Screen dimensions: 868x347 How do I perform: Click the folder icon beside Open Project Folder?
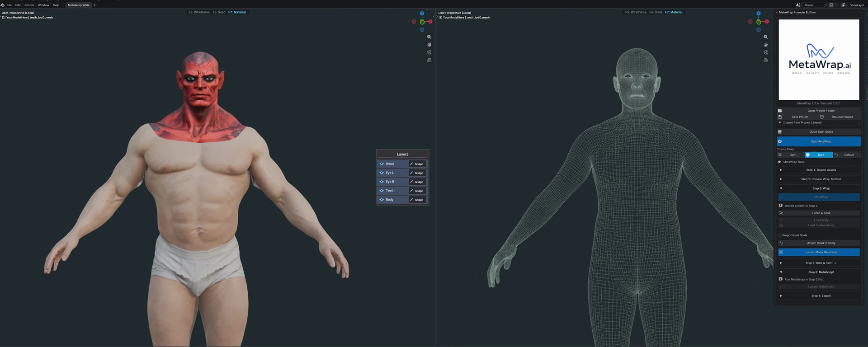pos(780,111)
